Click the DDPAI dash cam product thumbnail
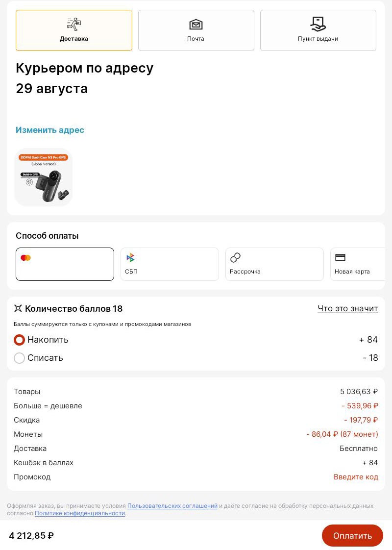Viewport: 392px width, 550px height. coord(43,177)
